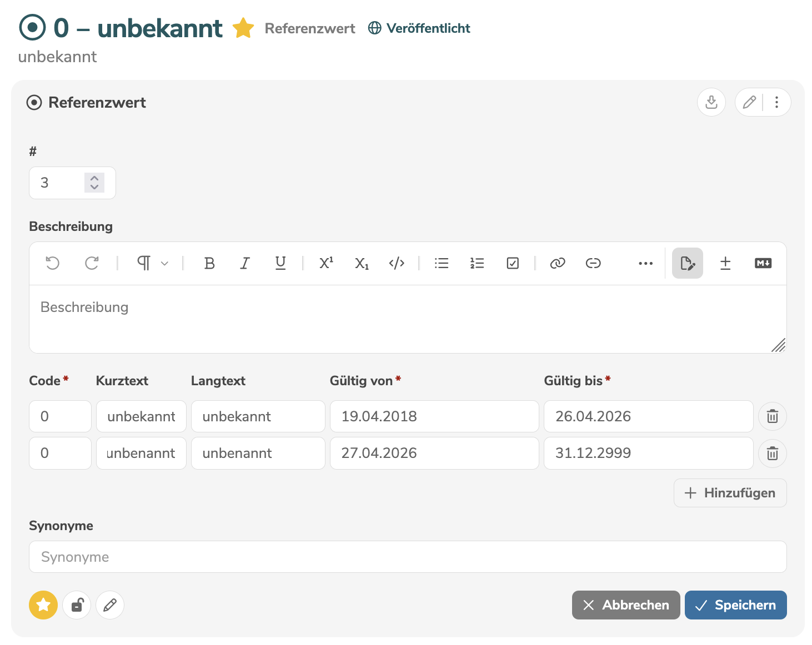Insert inline code formatting
The height and width of the screenshot is (645, 812).
[x=397, y=263]
